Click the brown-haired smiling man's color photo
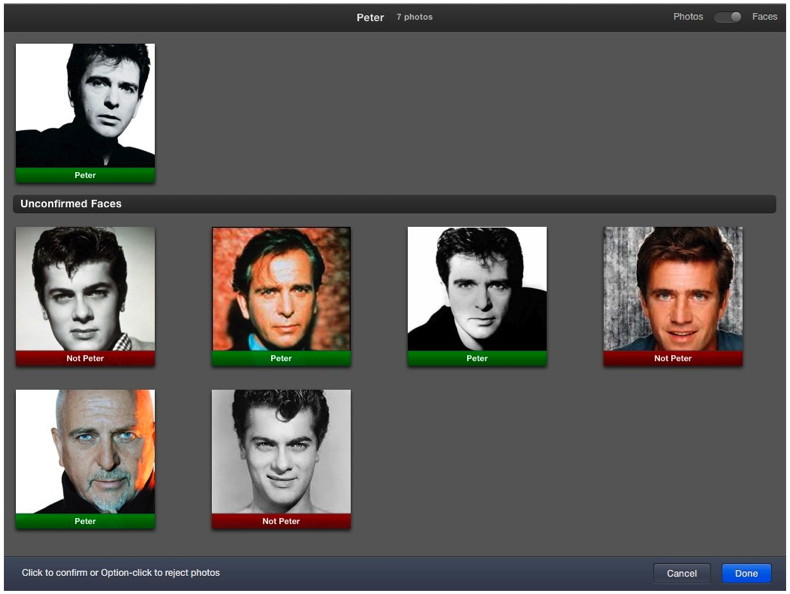790x594 pixels. [x=673, y=289]
